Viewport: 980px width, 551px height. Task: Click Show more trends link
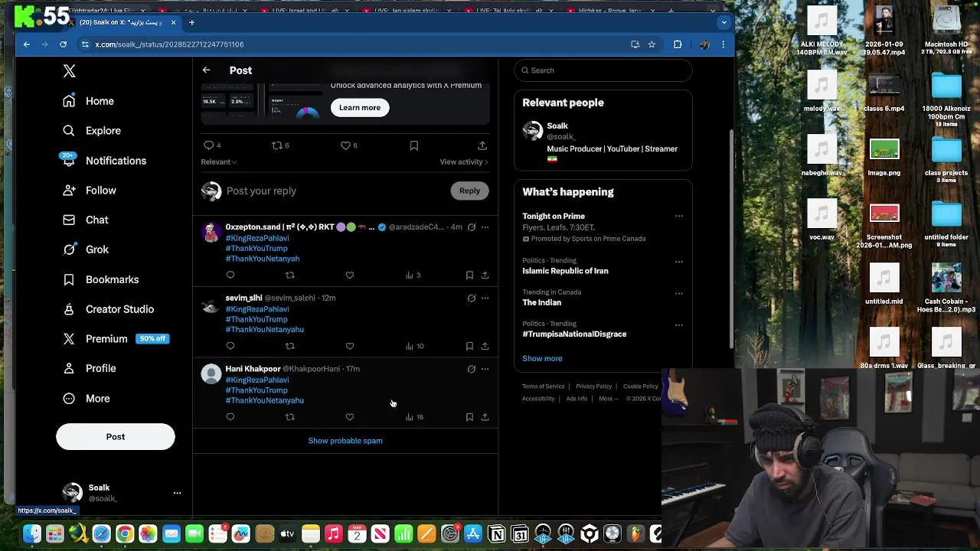542,359
